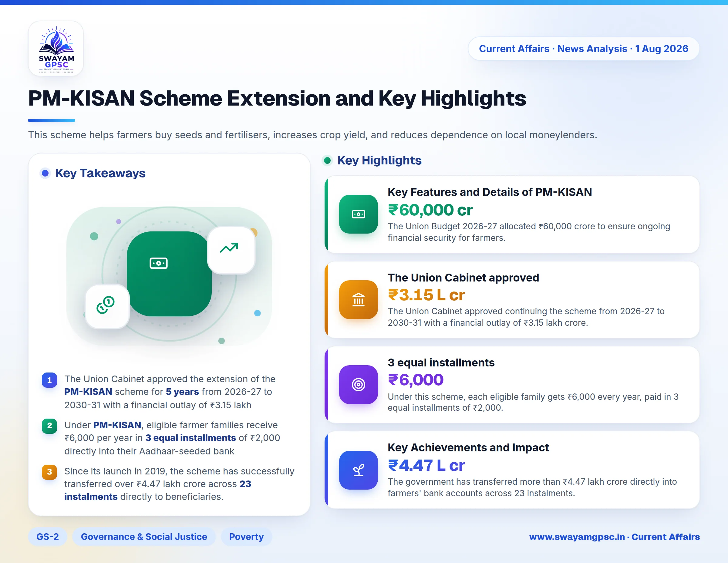Click the '3 equal installments' card heading
Viewport: 728px width, 563px height.
[441, 362]
